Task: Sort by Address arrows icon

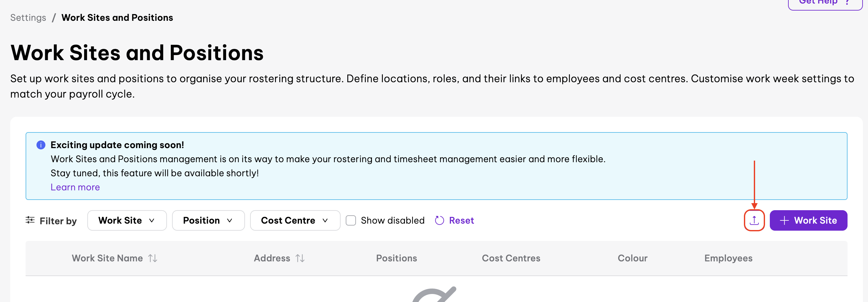Action: point(300,258)
